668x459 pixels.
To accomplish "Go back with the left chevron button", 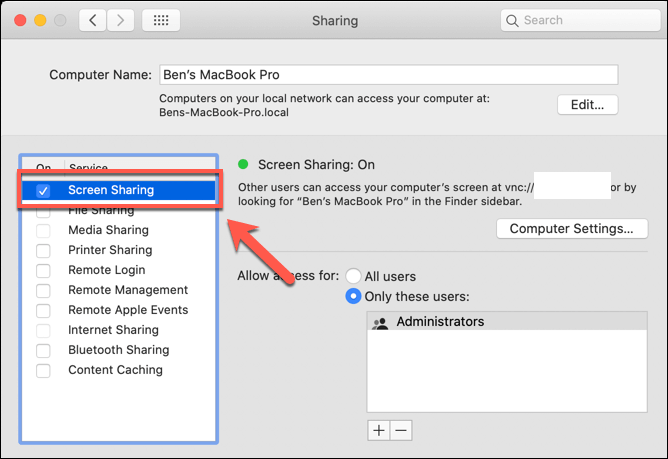I will (x=93, y=20).
